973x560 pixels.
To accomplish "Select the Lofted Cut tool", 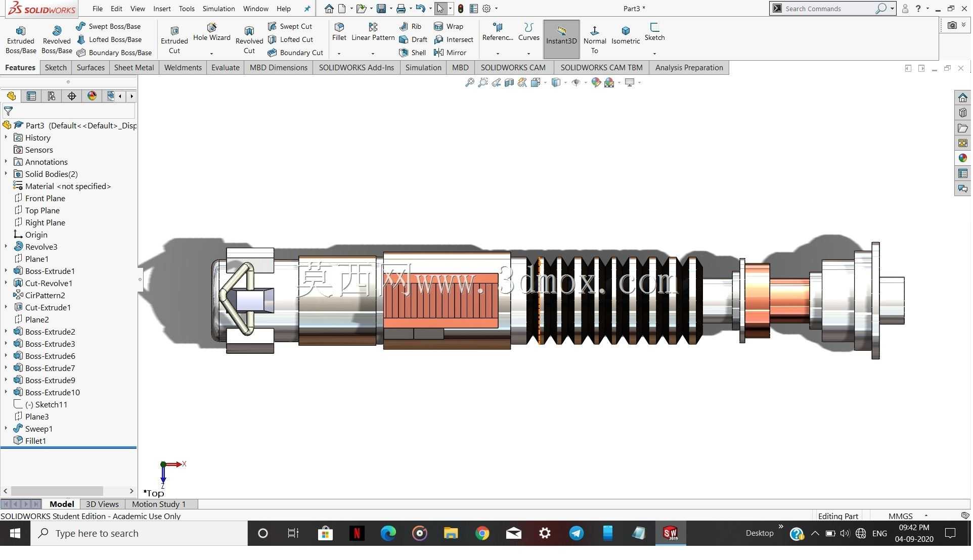I will (x=291, y=39).
